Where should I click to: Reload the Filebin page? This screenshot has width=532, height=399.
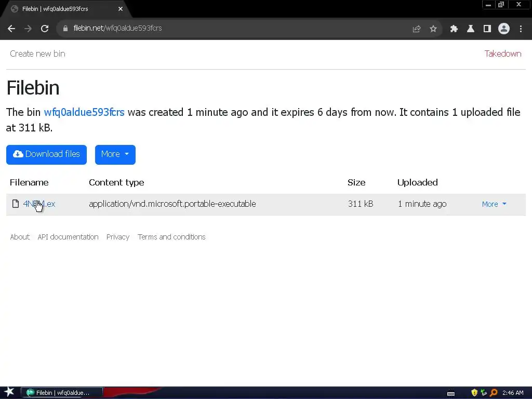coord(45,29)
